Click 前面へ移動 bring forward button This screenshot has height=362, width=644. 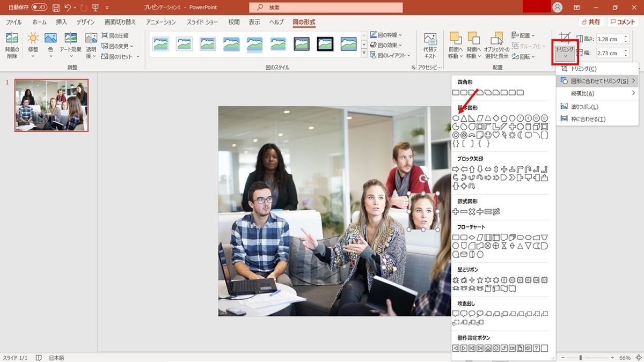[455, 46]
